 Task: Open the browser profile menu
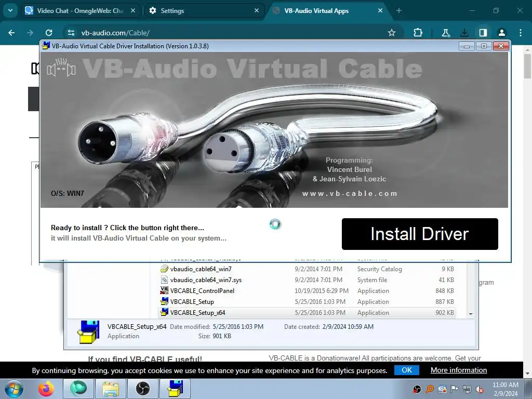tap(501, 33)
